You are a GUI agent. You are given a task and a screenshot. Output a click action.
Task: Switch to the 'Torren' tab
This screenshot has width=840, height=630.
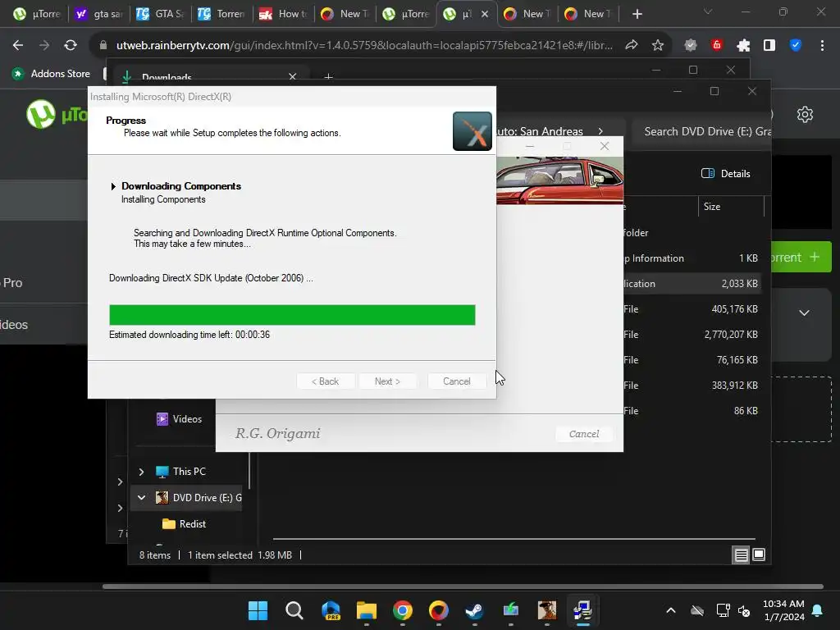[x=222, y=14]
